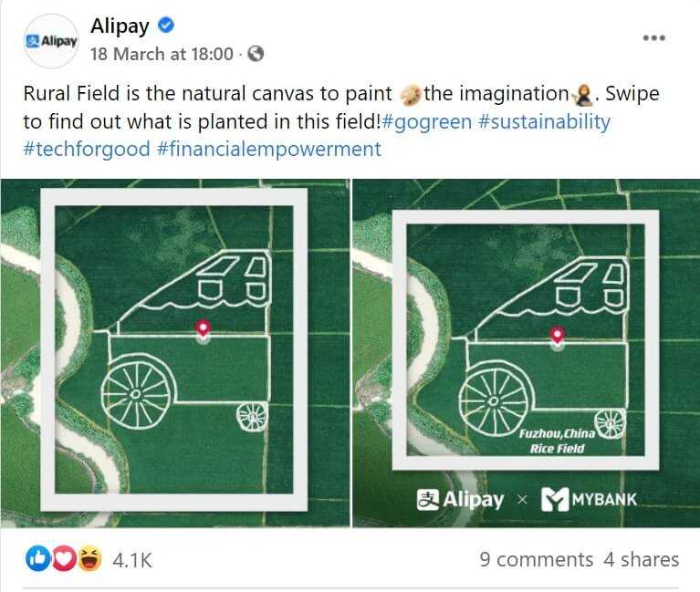The image size is (700, 592).
Task: Open the #gogreen hashtag
Action: click(427, 121)
